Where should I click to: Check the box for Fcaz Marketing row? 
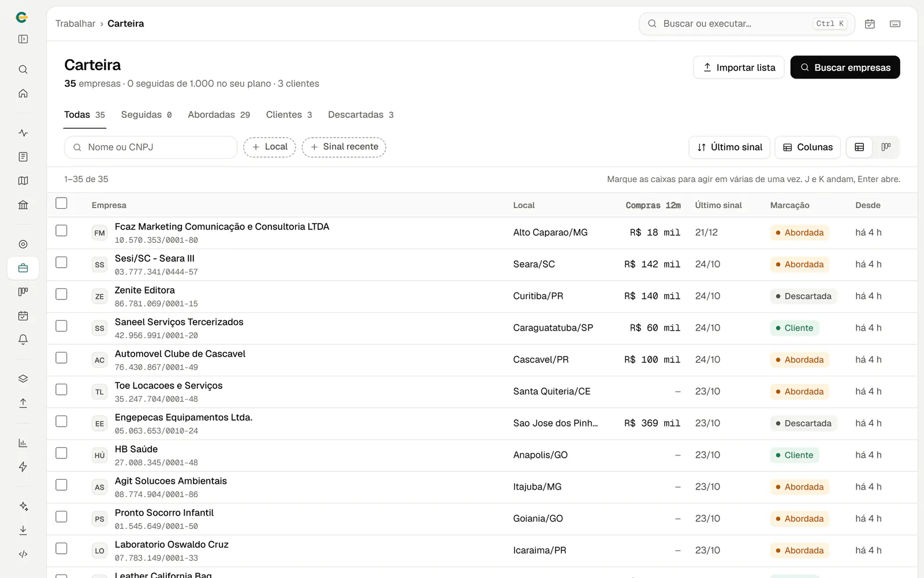click(x=61, y=231)
